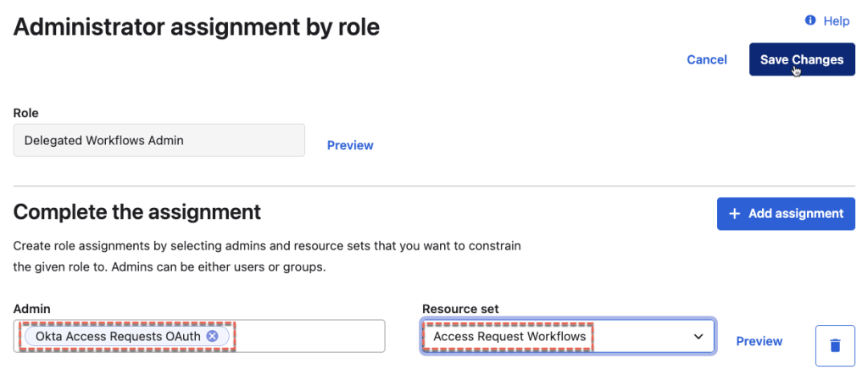
Task: Click the Help info icon
Action: click(810, 20)
